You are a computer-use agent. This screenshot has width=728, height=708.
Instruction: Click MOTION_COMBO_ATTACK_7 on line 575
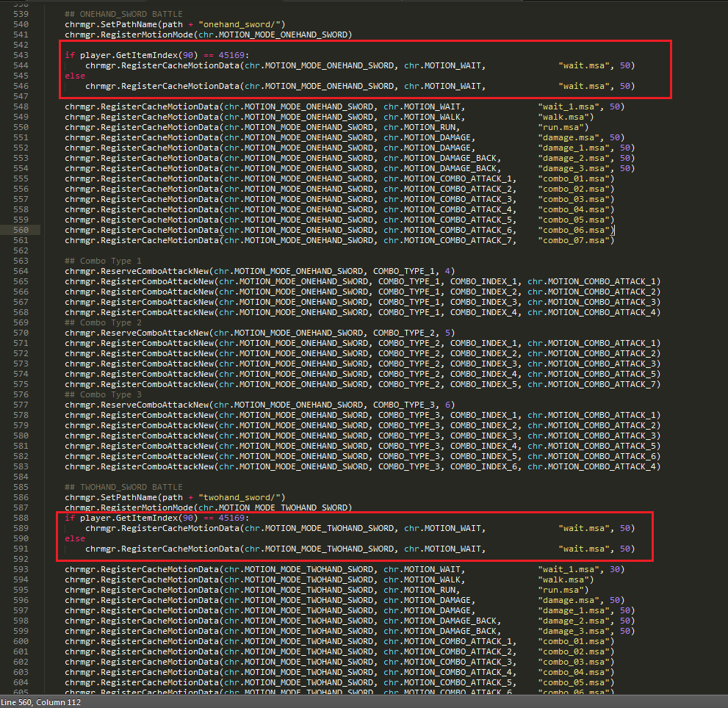pyautogui.click(x=602, y=384)
